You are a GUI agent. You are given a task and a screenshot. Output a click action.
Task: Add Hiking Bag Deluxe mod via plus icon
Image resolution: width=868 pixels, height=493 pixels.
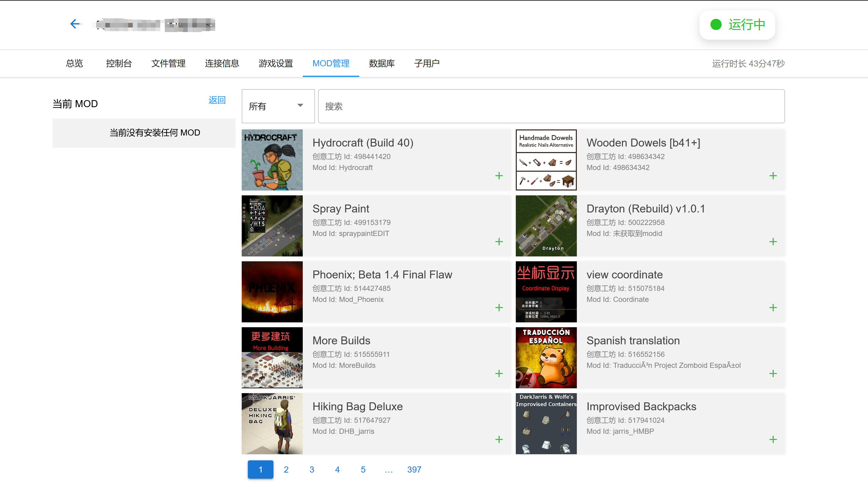[x=499, y=440]
